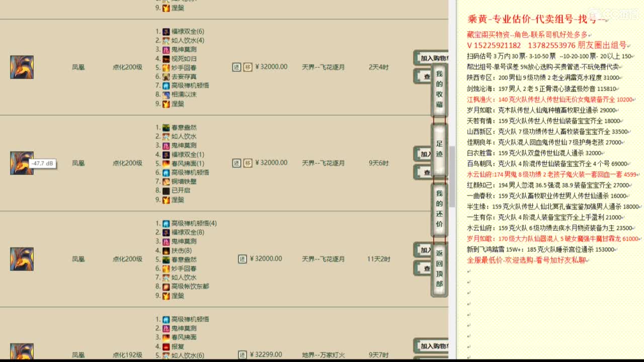Open phoenix thumbnail in the 9天6时 row
Viewport: 644px width, 362px height.
tap(22, 163)
